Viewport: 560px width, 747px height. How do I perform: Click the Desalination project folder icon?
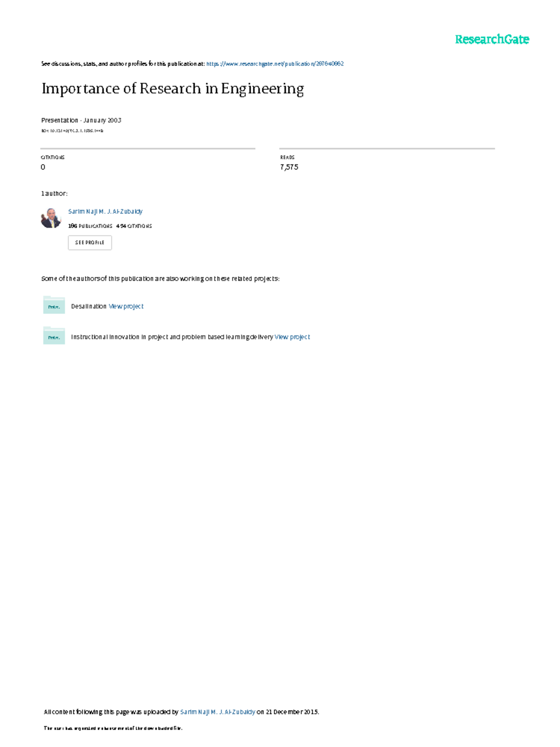54,306
